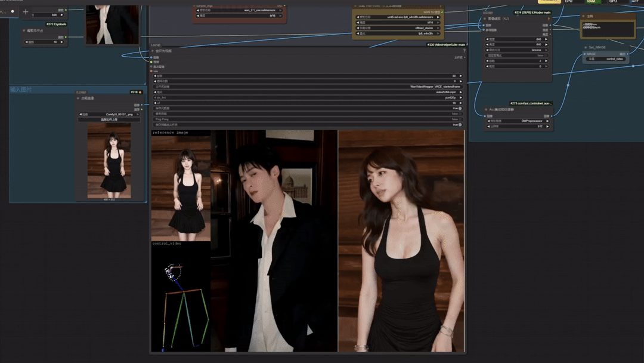This screenshot has height=363, width=644.
Task: Click the note text area in 注释 node
Action: coord(608,29)
